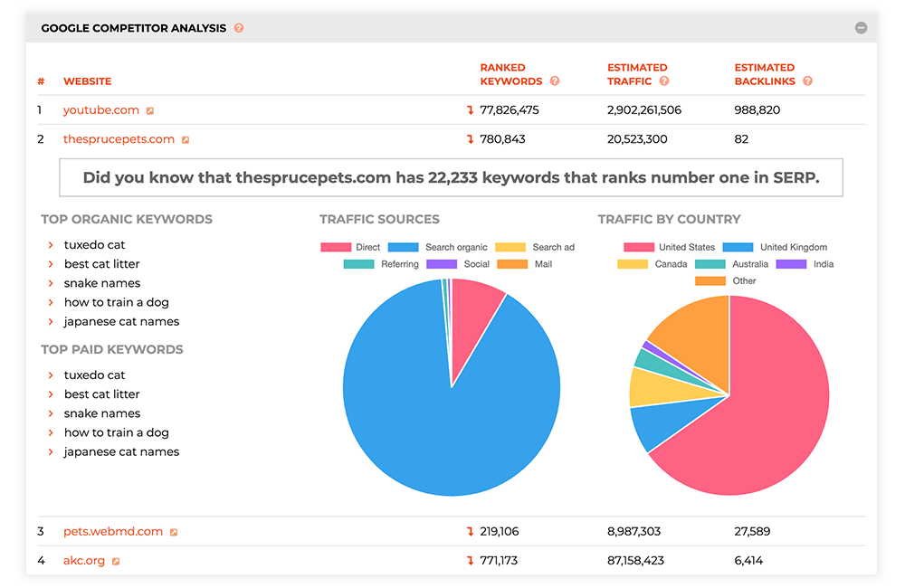Toggle Search organic legend swatch
This screenshot has height=588, width=905.
(403, 247)
